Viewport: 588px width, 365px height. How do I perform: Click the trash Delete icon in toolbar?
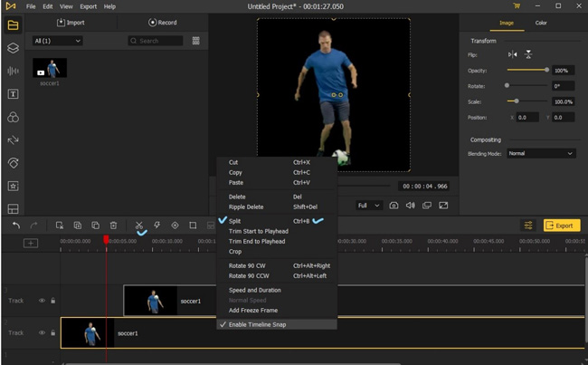coord(113,226)
